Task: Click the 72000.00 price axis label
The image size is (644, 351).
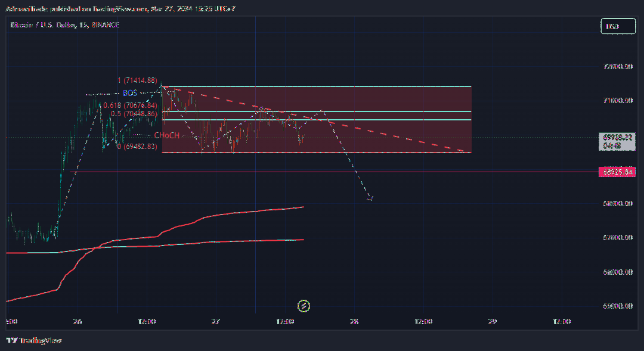Action: [618, 66]
